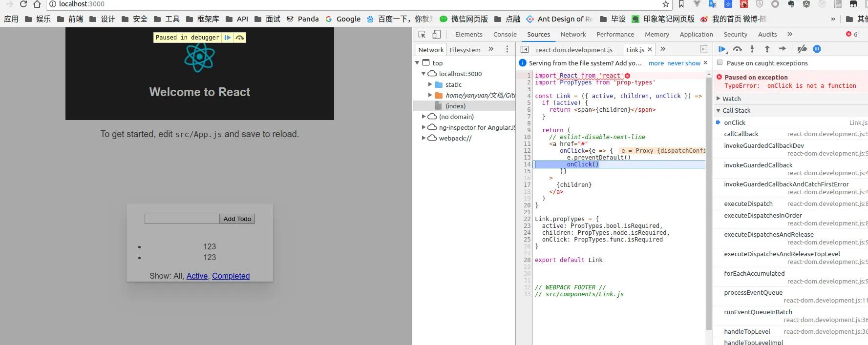Step into next function call
Image resolution: width=868 pixels, height=345 pixels.
click(x=752, y=49)
